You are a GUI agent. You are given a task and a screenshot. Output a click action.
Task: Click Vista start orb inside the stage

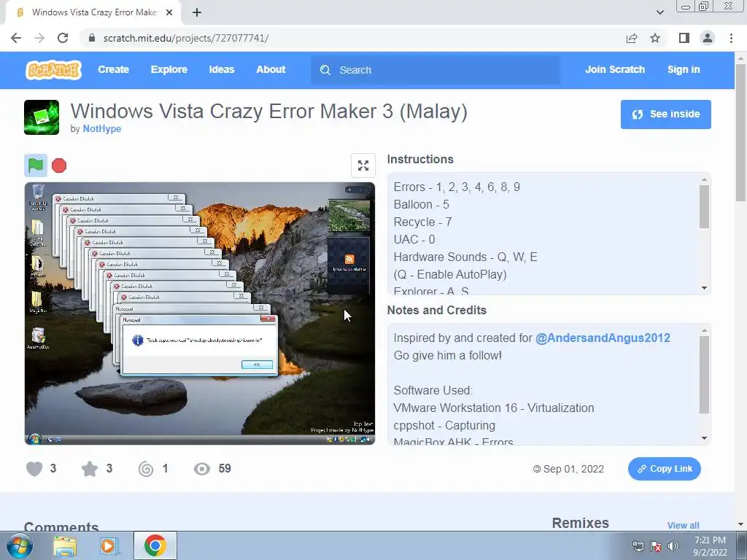click(34, 439)
